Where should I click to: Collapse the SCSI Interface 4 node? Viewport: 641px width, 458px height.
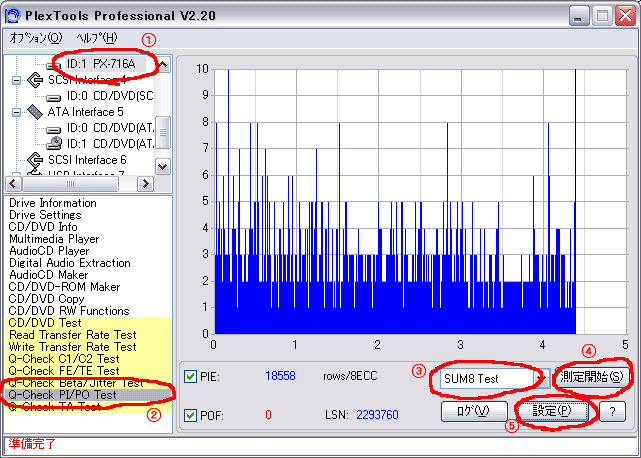point(16,80)
